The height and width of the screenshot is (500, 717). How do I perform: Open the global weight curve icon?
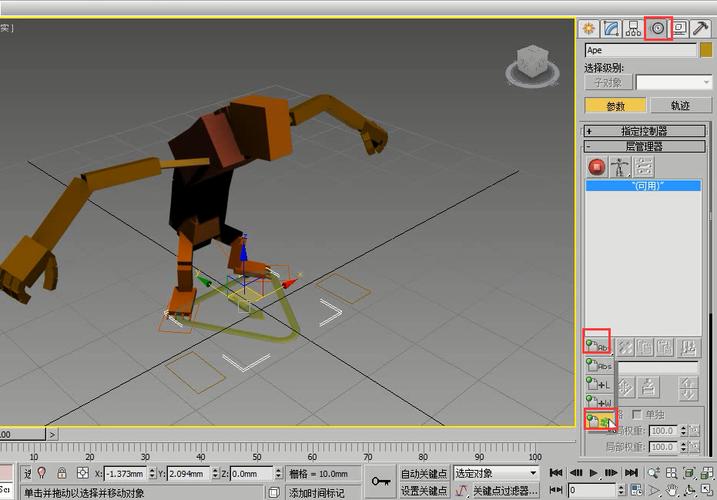(x=695, y=431)
